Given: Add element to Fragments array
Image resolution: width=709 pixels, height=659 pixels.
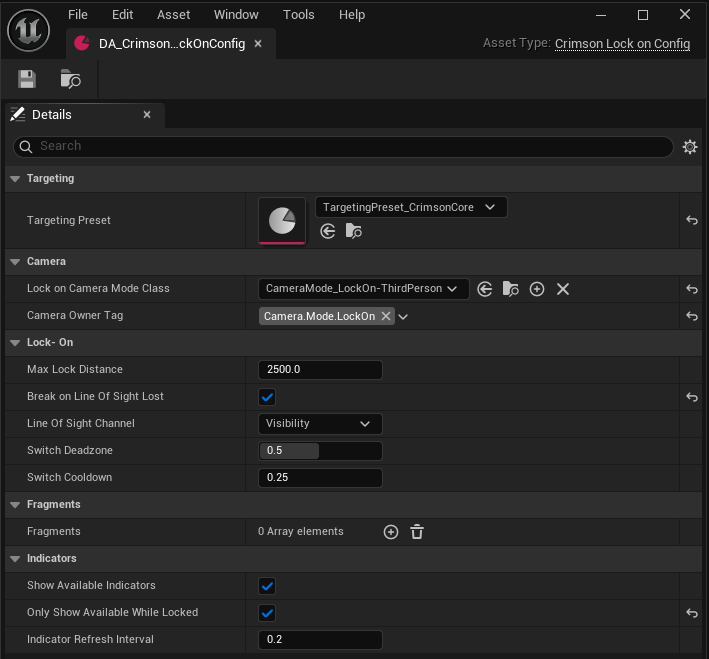Looking at the screenshot, I should click(x=391, y=532).
